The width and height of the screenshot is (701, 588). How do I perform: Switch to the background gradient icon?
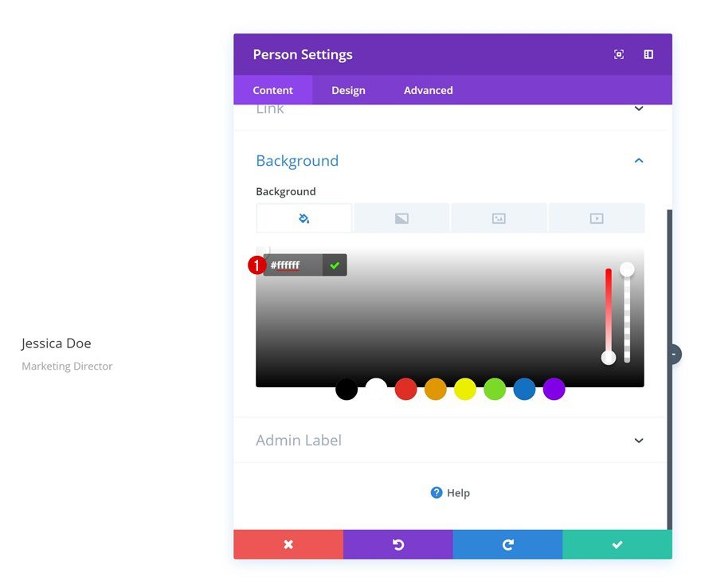point(401,218)
